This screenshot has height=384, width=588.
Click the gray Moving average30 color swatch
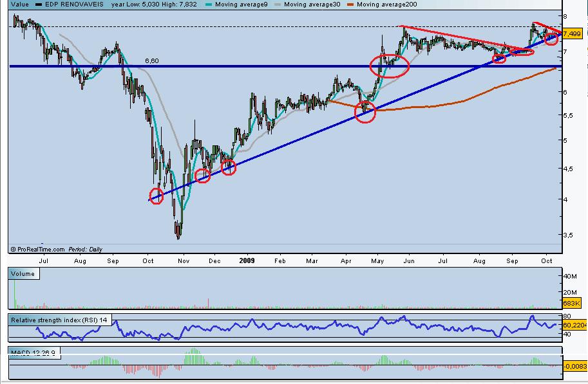tap(278, 5)
